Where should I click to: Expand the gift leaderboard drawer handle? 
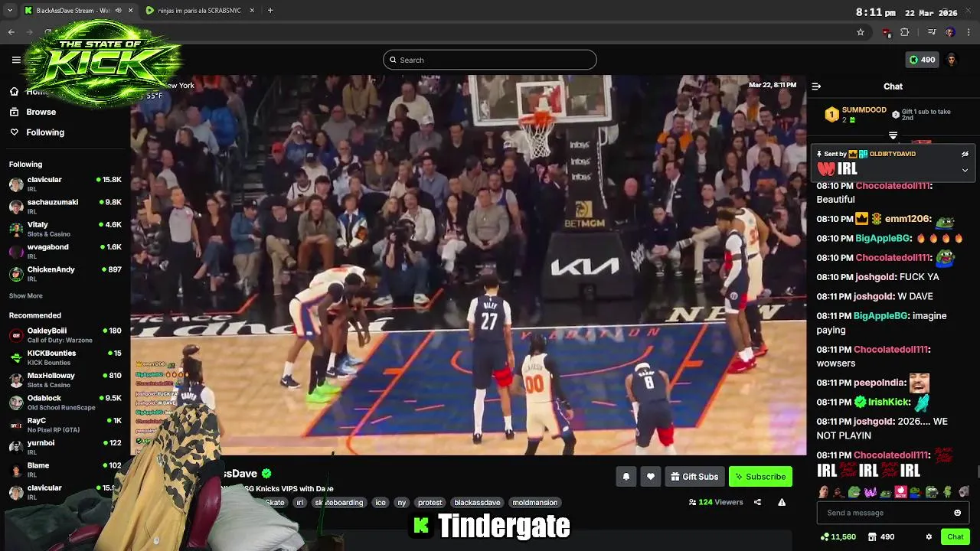(893, 135)
